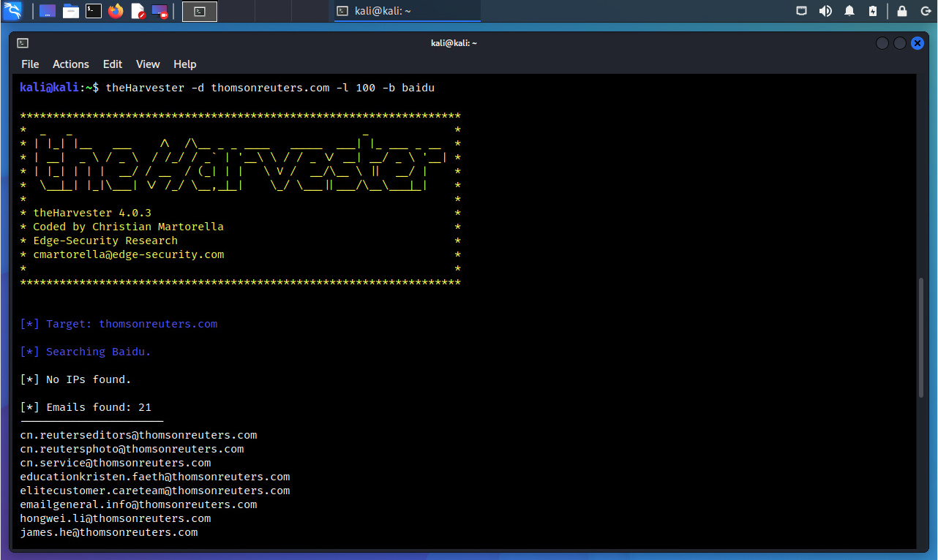This screenshot has height=560, width=938.
Task: Open the View menu
Action: tap(148, 64)
